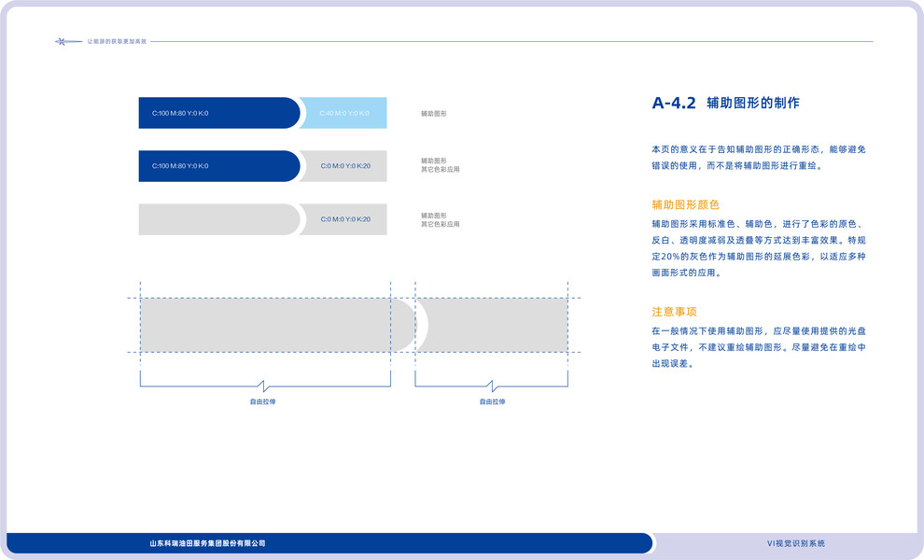The width and height of the screenshot is (924, 560).
Task: Click the paragraph starting 辅助图形采用标准色
Action: (759, 248)
